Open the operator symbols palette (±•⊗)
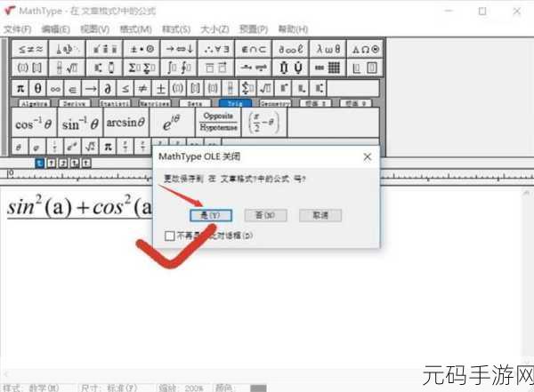 [x=142, y=50]
